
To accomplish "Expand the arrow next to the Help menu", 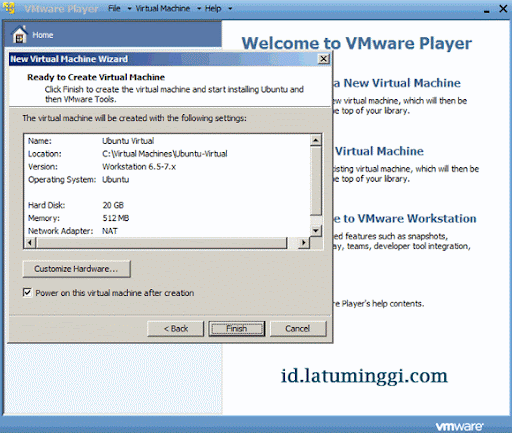I will coord(230,9).
